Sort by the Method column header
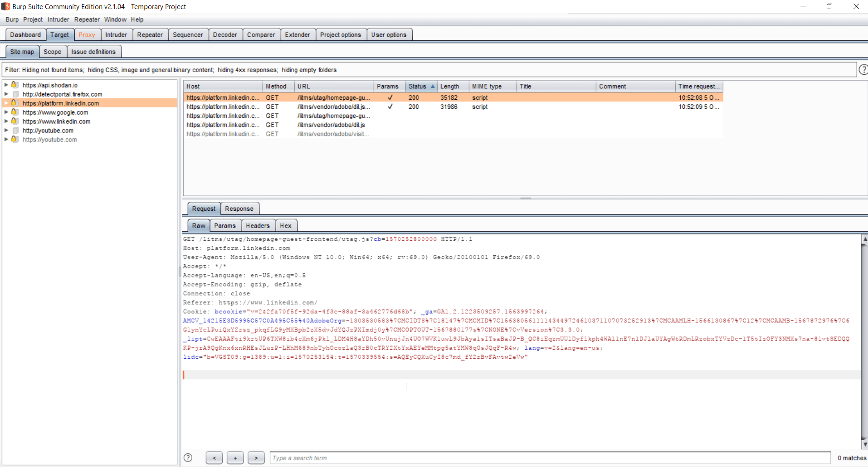The image size is (868, 467). click(278, 86)
